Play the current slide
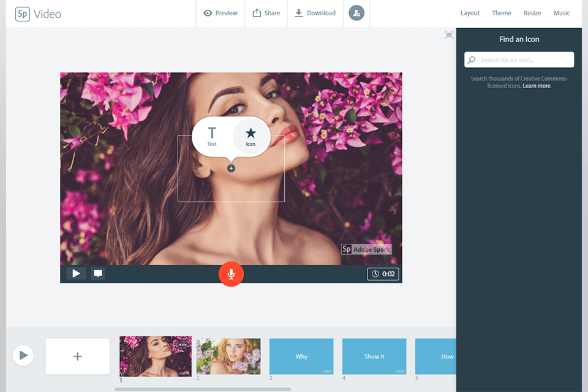This screenshot has height=392, width=588. click(x=76, y=273)
